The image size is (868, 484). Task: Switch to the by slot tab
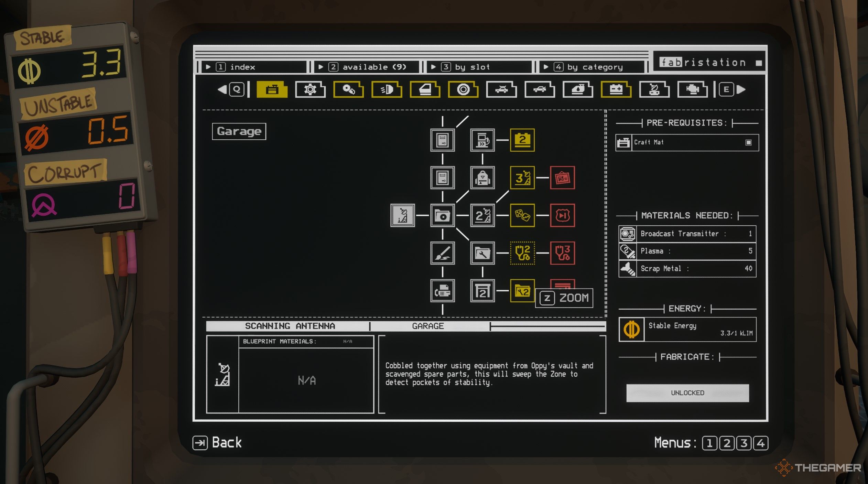[x=479, y=67]
